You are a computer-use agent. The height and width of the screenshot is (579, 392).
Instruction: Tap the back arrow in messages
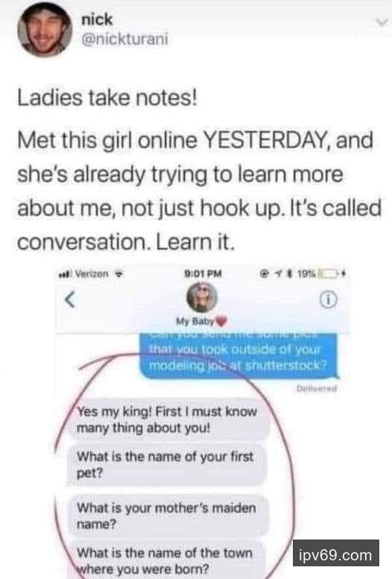tap(70, 299)
